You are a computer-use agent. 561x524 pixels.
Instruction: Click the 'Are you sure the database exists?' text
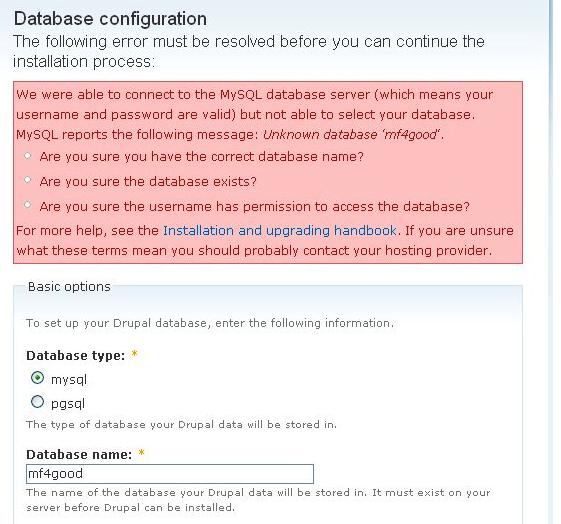[148, 181]
